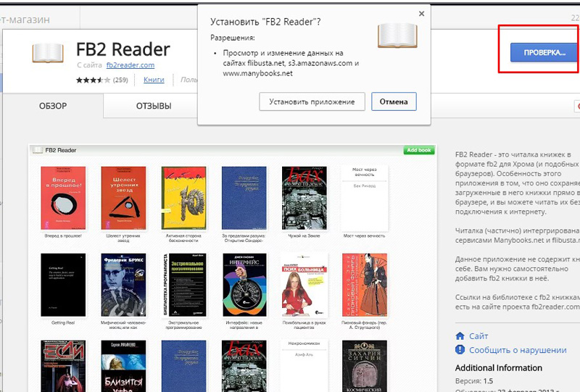580x392 pixels.
Task: Select the Захария Ситчин book cover
Action: [365, 366]
